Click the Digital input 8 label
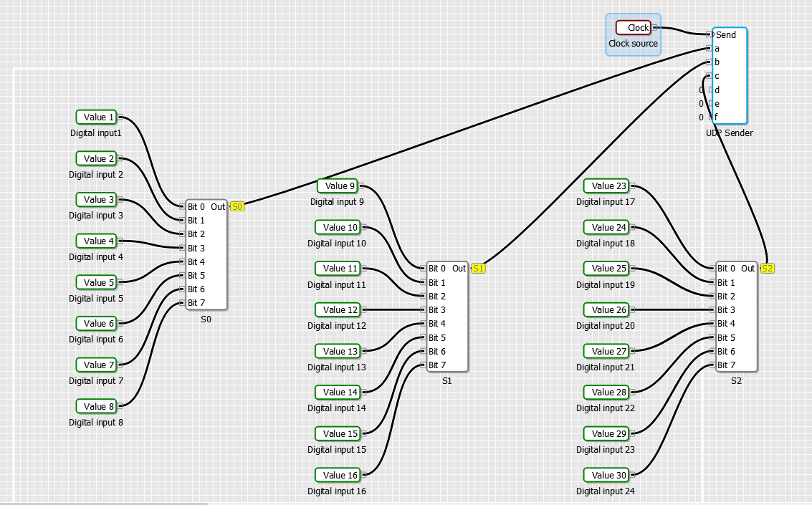Screen dimensions: 812x505 click(x=96, y=422)
